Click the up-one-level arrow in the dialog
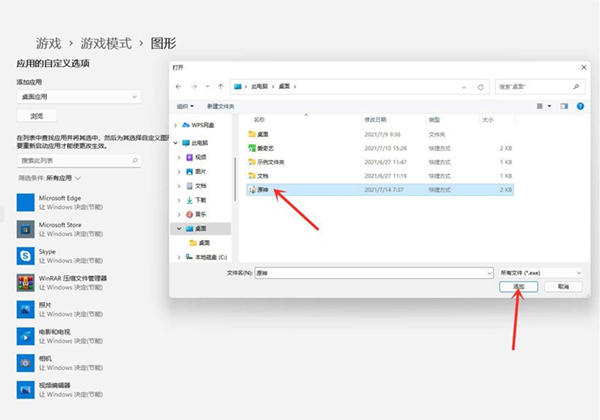The height and width of the screenshot is (420, 600). [x=218, y=87]
